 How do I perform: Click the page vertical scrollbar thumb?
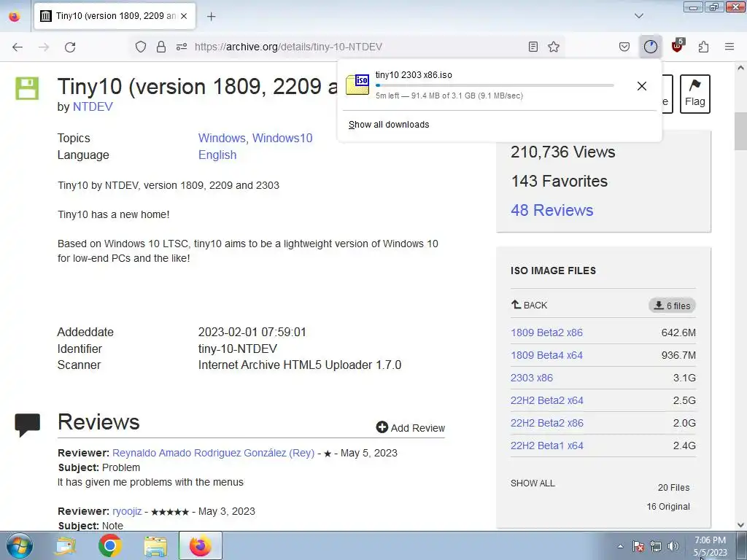(740, 131)
